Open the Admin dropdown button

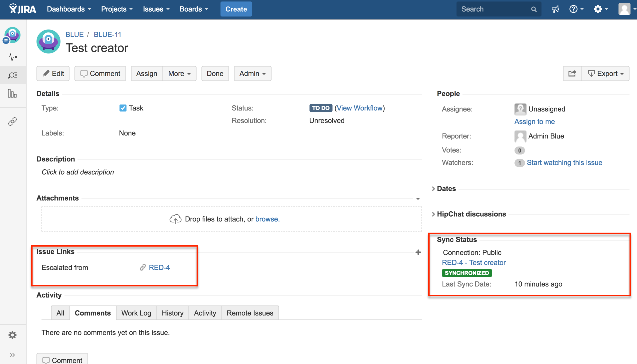click(252, 73)
